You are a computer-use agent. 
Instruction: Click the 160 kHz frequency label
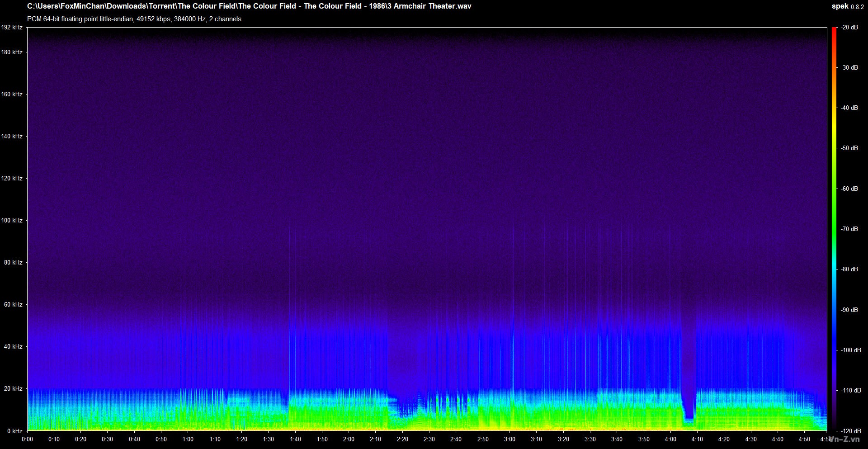coord(12,95)
